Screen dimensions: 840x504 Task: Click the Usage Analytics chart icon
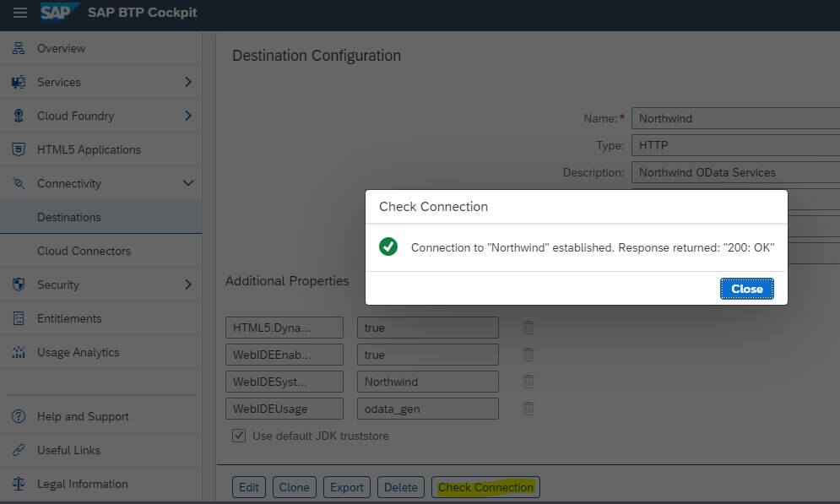[19, 352]
